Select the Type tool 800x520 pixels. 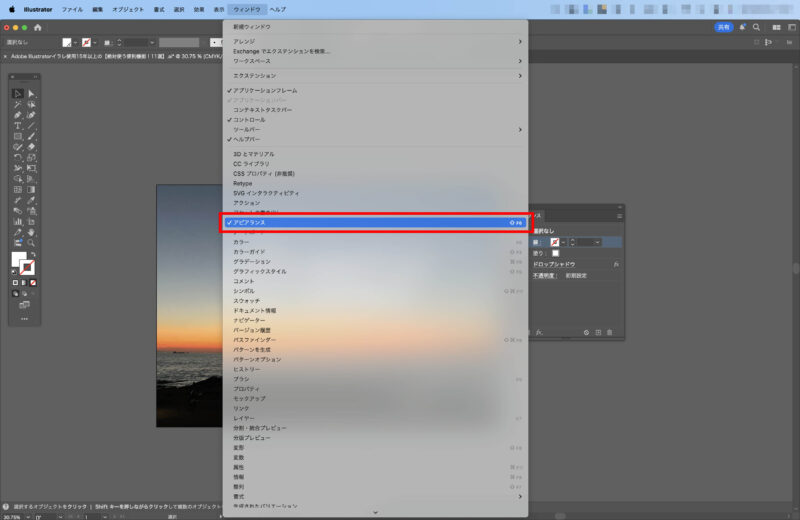click(x=18, y=125)
